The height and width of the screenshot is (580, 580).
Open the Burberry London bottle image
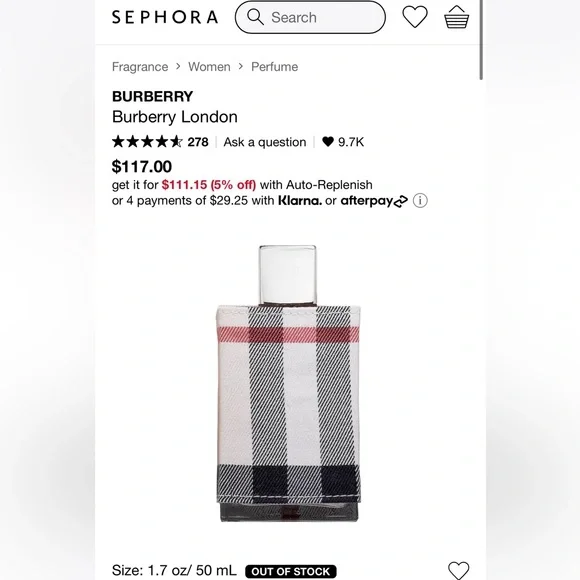288,383
